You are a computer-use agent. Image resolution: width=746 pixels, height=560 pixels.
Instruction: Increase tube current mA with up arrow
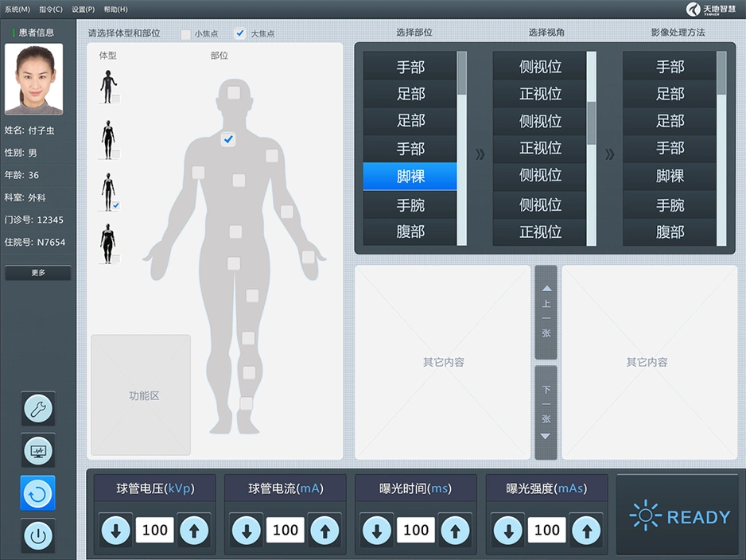point(324,530)
